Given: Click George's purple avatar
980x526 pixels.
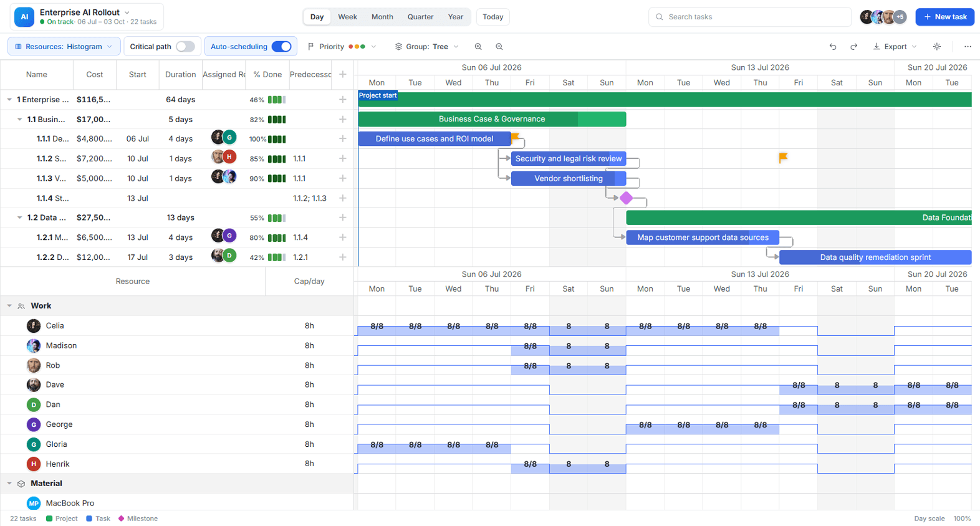Looking at the screenshot, I should coord(34,424).
